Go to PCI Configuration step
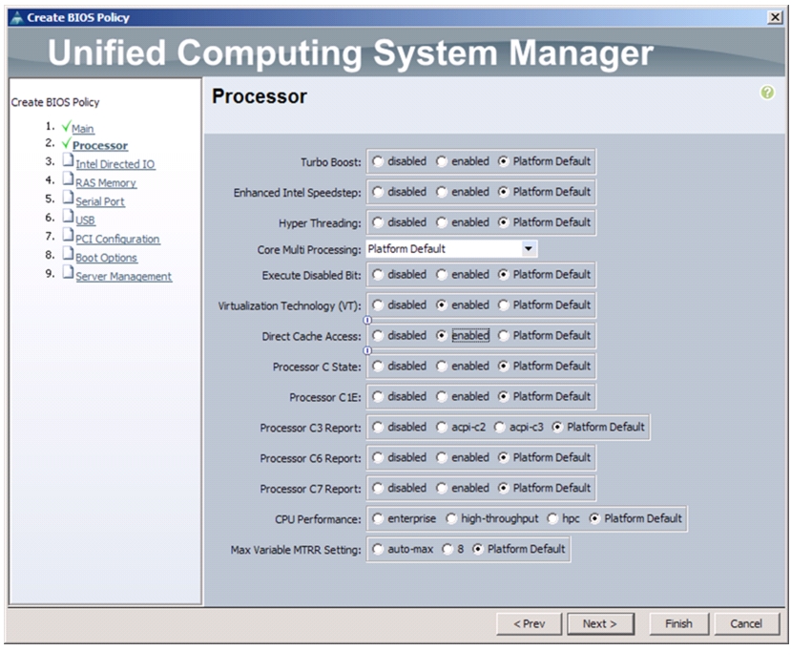The image size is (791, 672). (117, 240)
